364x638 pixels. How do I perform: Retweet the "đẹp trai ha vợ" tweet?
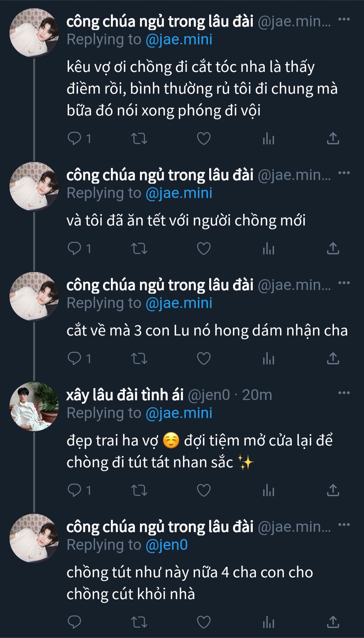coord(139,490)
